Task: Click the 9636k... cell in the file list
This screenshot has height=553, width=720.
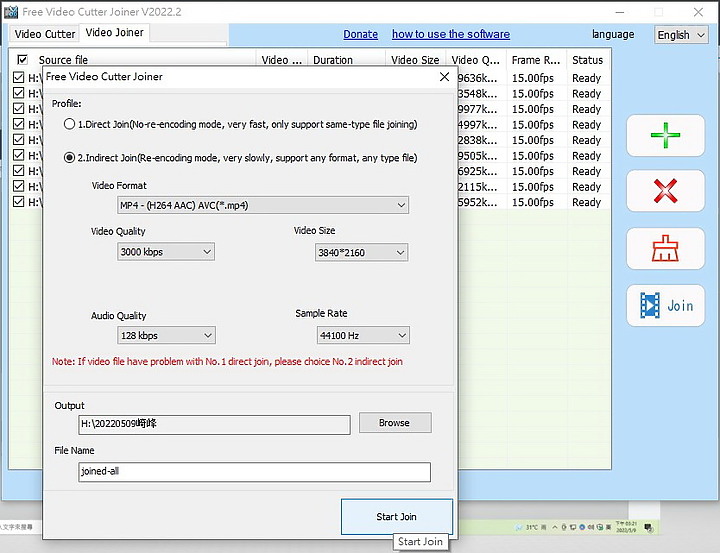Action: coord(478,78)
